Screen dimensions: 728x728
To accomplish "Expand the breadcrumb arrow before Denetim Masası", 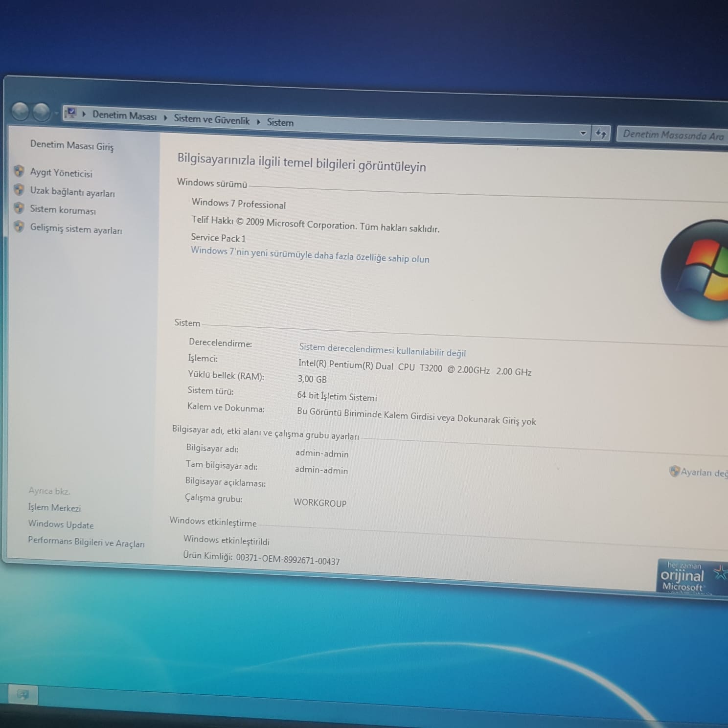I will (84, 114).
